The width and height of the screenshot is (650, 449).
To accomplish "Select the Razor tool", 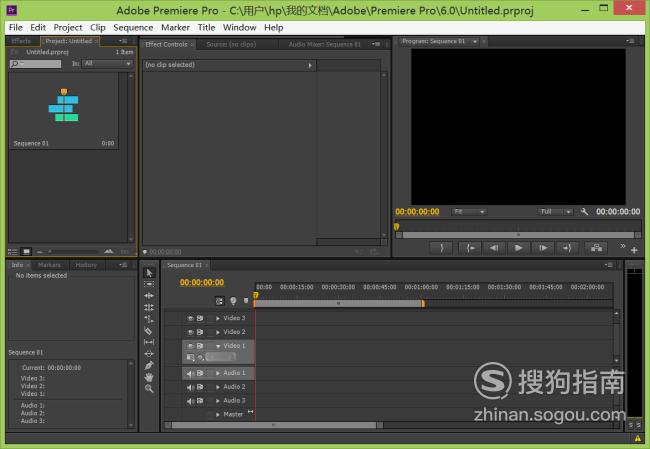I will pyautogui.click(x=148, y=330).
